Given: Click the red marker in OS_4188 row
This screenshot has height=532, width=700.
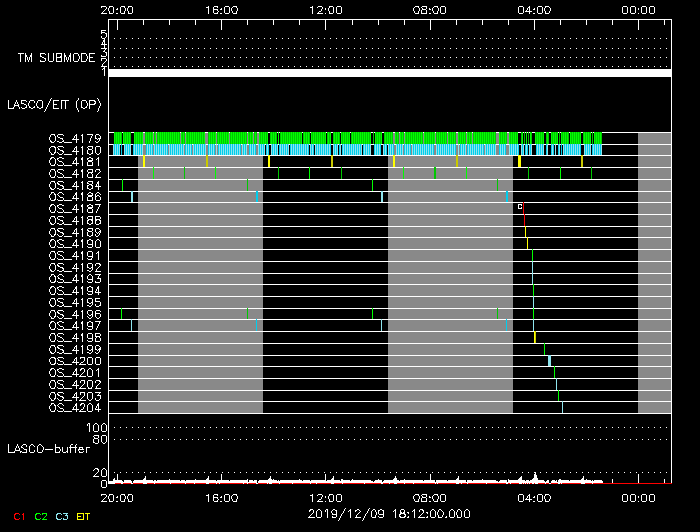Looking at the screenshot, I should click(x=524, y=220).
